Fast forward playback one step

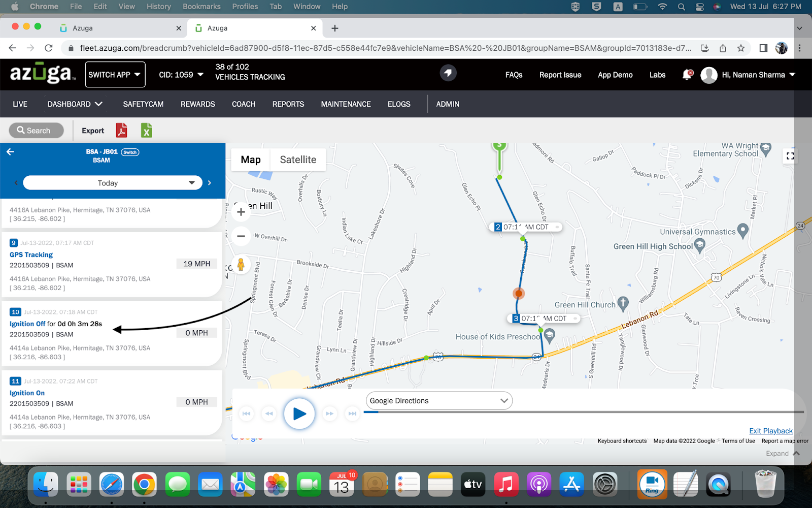[329, 414]
